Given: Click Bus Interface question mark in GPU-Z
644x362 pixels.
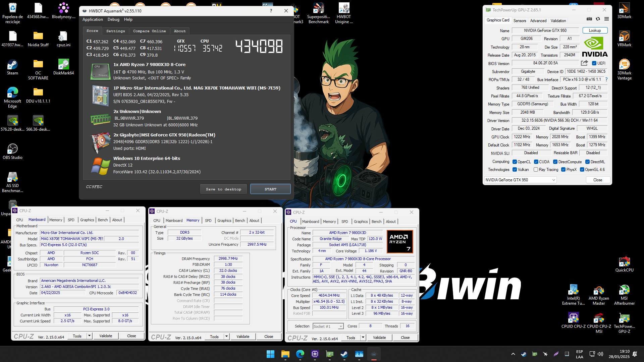Looking at the screenshot, I should click(606, 80).
